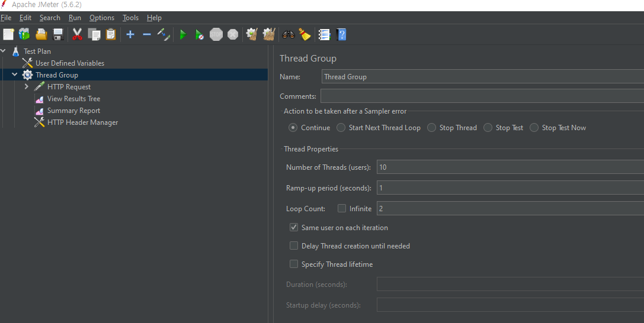
Task: Click the disabled Duration (seconds) field
Action: pyautogui.click(x=510, y=284)
